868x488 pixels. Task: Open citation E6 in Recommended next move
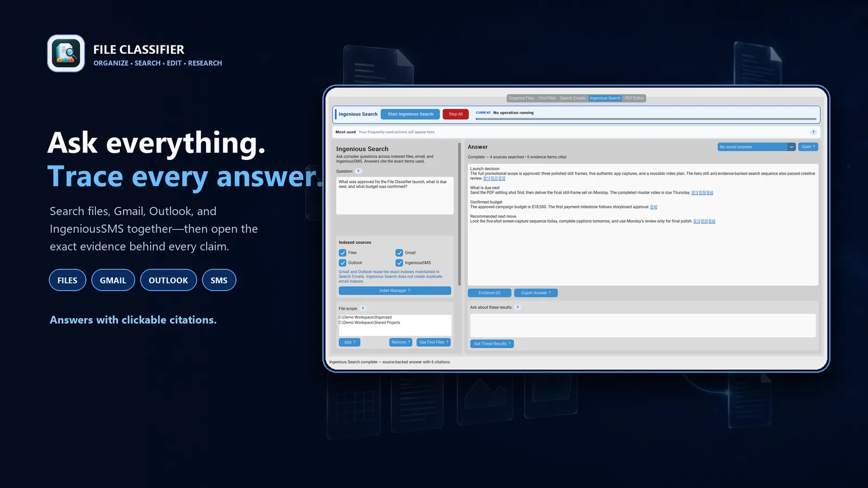(x=712, y=221)
